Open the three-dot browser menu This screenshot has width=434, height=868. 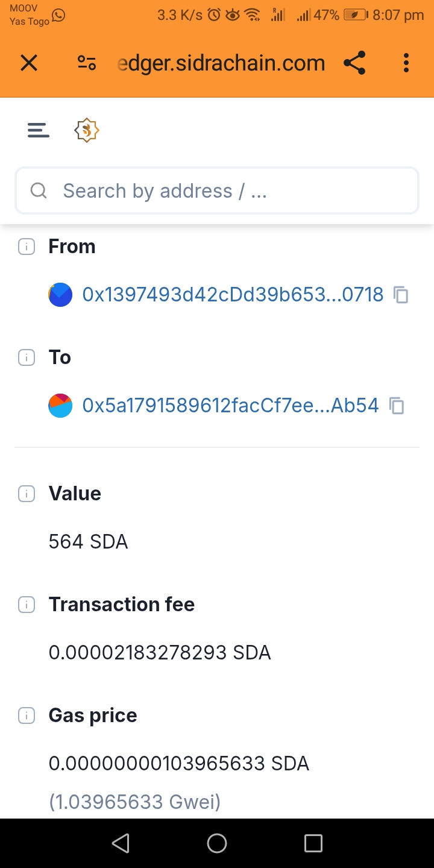click(x=406, y=63)
